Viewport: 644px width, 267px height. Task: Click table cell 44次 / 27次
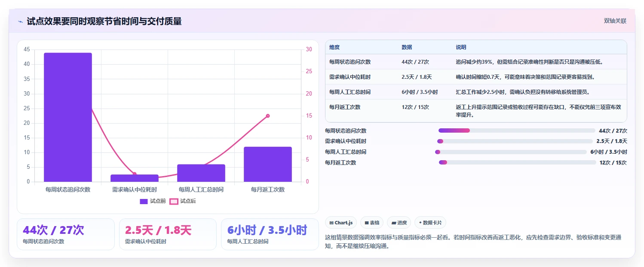(415, 62)
